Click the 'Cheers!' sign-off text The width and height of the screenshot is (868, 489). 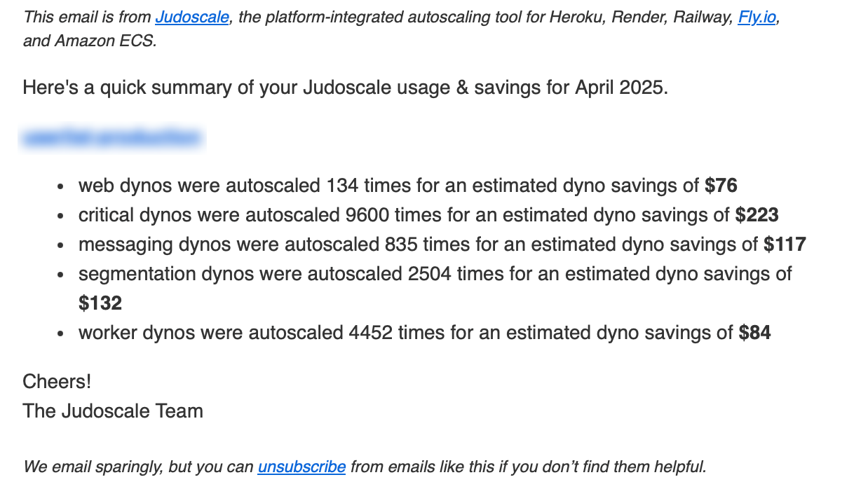pos(57,382)
